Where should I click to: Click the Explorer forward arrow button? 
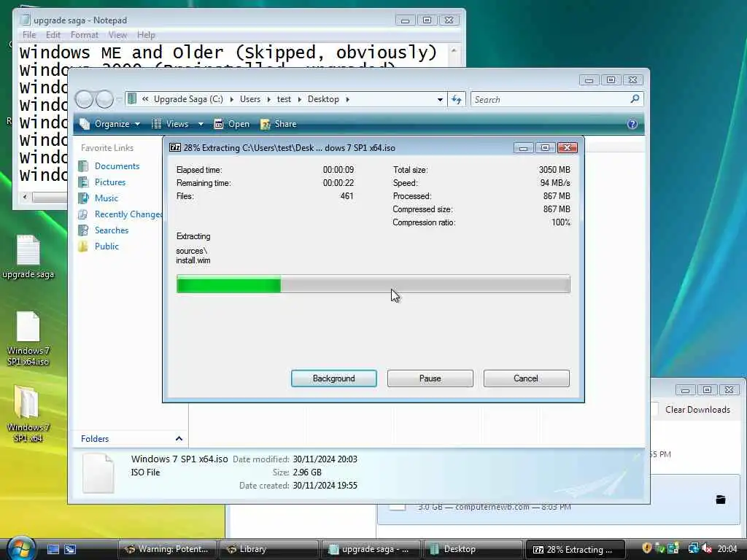[105, 99]
